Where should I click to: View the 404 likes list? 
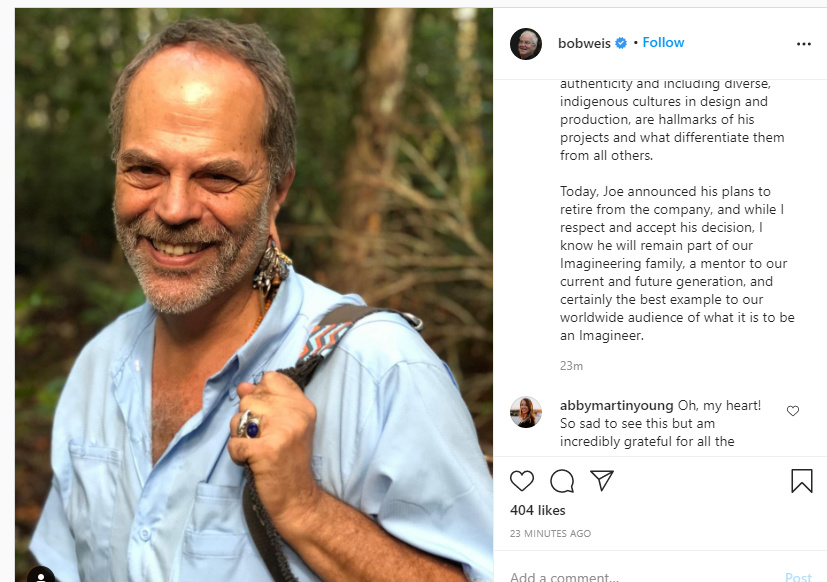[537, 510]
